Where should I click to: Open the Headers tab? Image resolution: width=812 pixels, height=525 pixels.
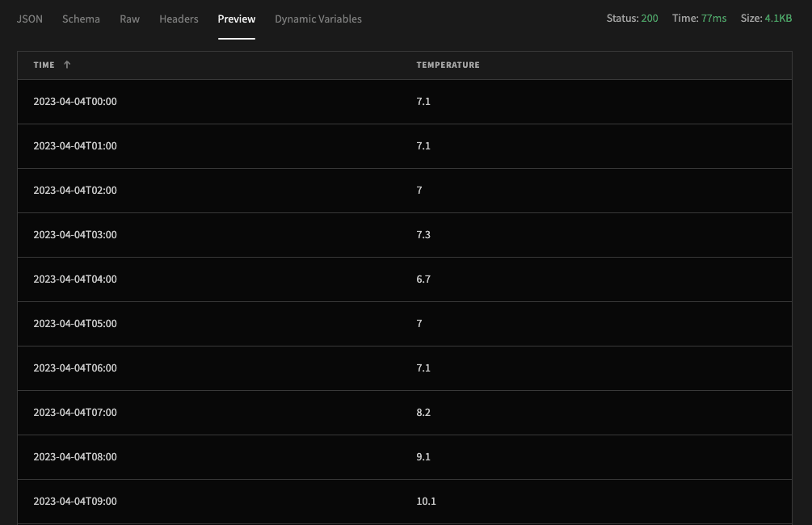pos(179,19)
